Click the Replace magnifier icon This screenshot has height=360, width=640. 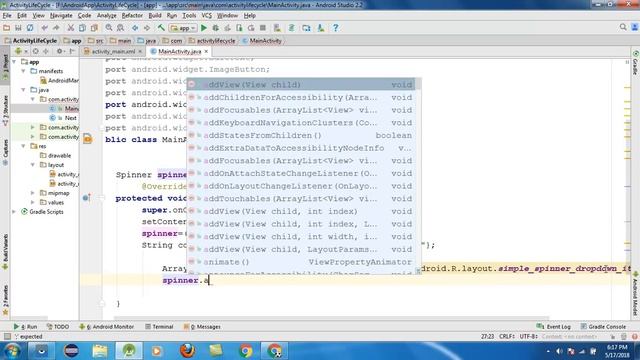(120, 28)
